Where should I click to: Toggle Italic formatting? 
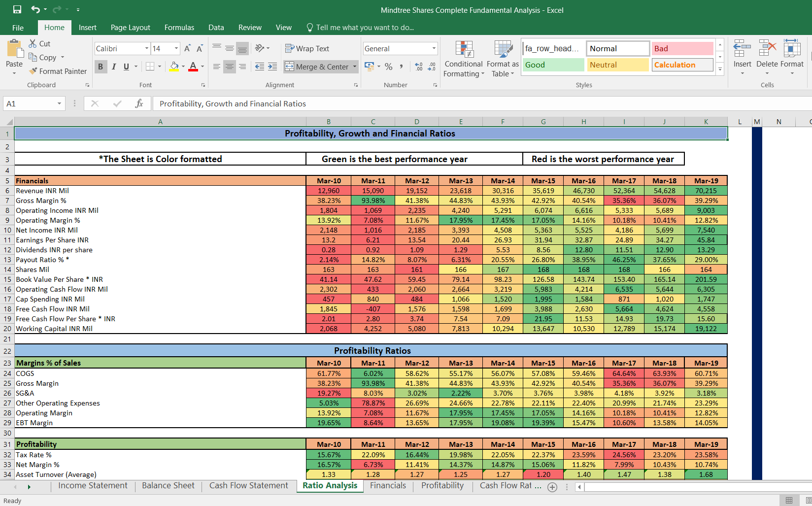114,67
